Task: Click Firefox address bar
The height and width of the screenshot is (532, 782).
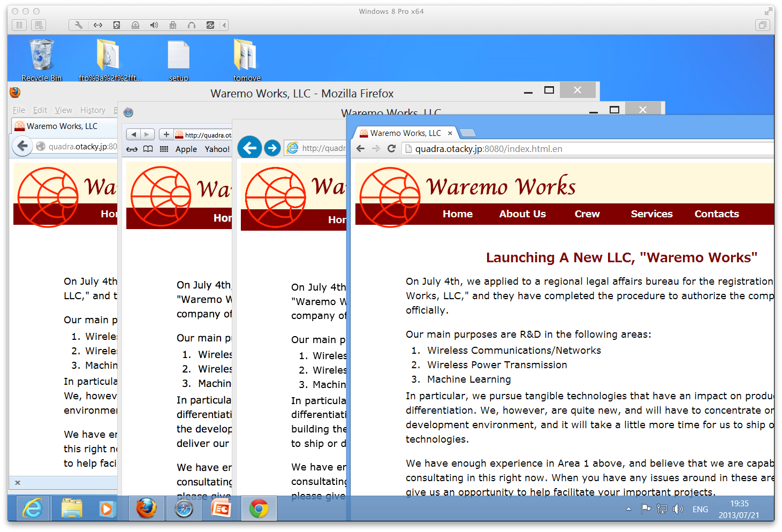Action: pyautogui.click(x=76, y=146)
